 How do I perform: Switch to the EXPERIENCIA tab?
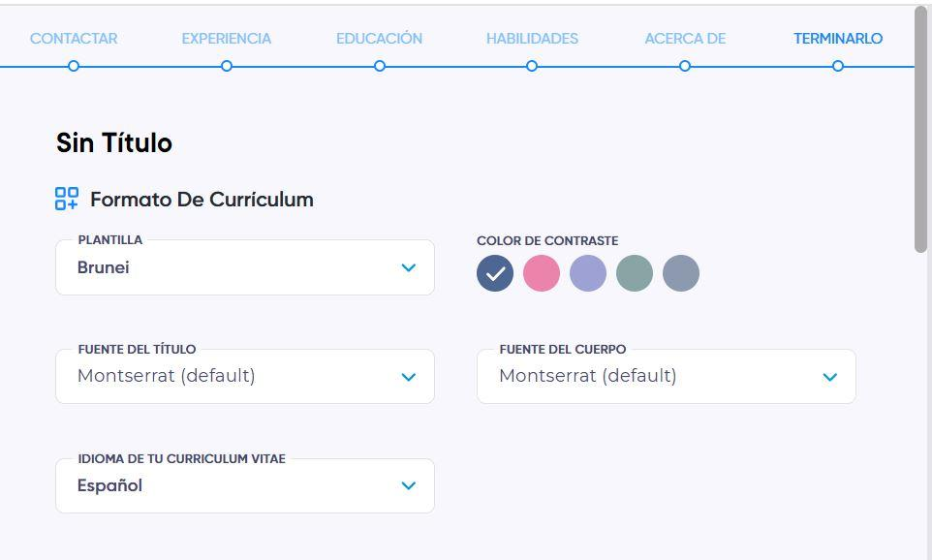(x=227, y=39)
